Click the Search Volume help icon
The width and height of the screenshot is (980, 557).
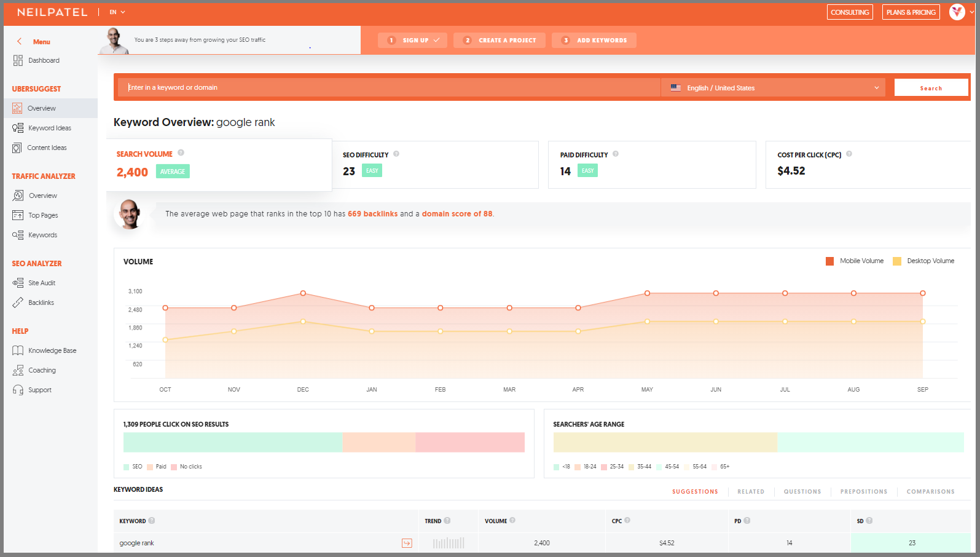[181, 153]
